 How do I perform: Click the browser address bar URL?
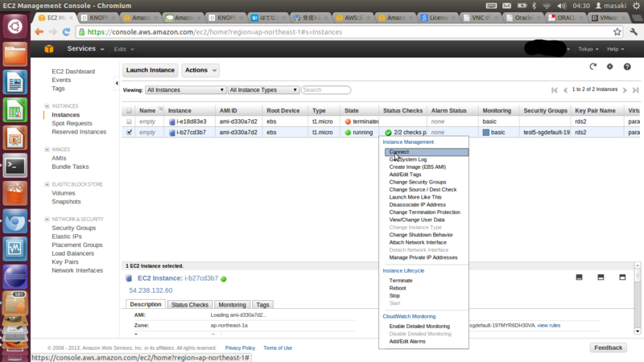click(x=214, y=32)
